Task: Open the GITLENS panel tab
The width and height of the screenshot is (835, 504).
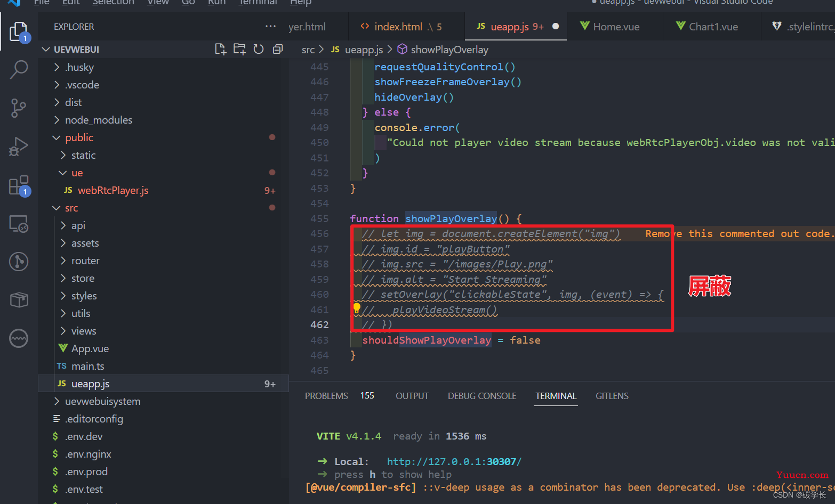Action: 612,396
